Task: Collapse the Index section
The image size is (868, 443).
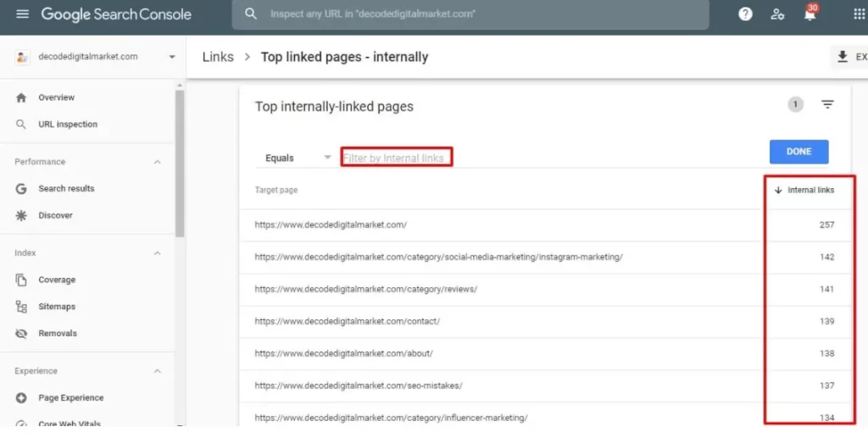Action: click(x=157, y=252)
